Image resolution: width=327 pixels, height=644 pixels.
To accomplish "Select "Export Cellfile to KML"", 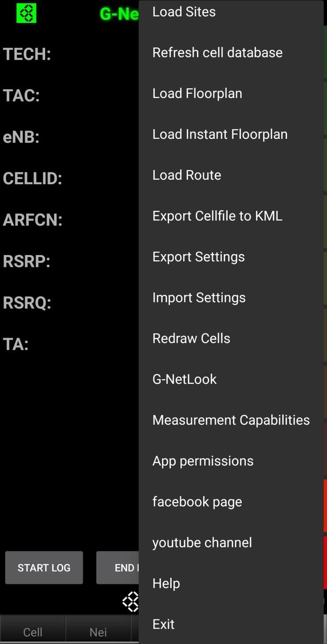I will tap(217, 216).
